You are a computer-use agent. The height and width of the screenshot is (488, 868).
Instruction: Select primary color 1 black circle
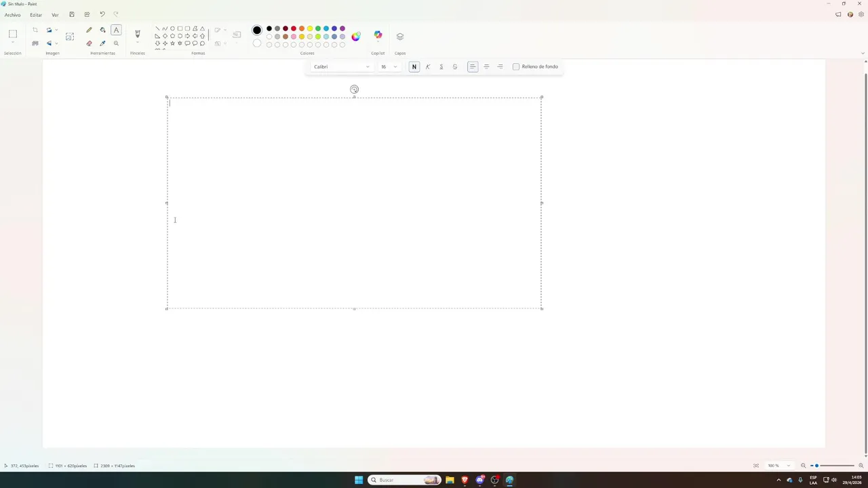257,30
